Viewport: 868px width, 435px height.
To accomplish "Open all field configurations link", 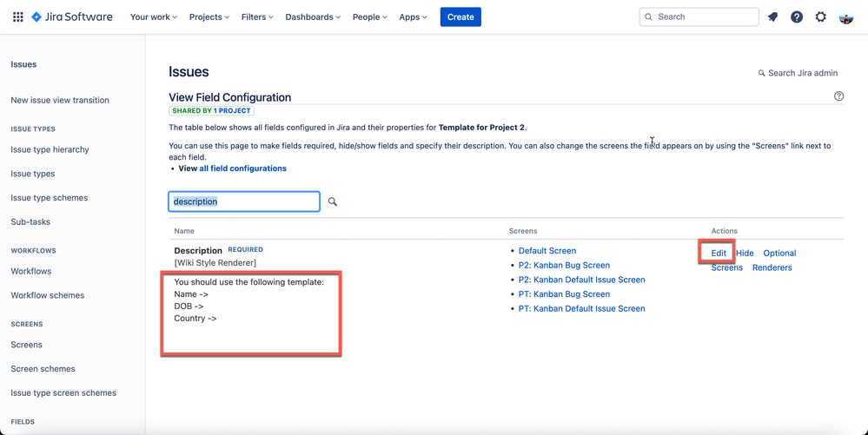I will tap(242, 168).
